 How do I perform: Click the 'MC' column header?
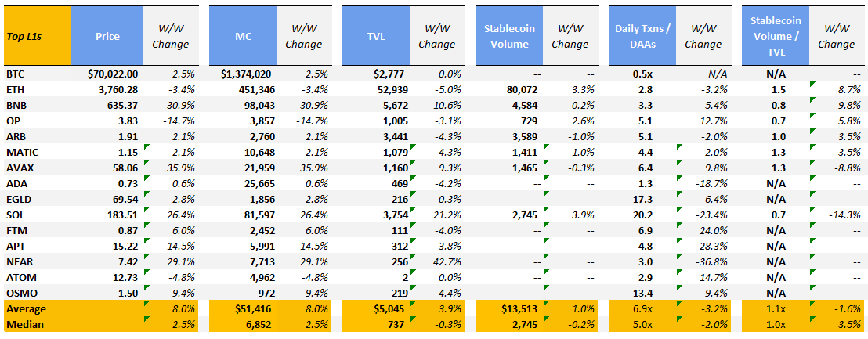(243, 36)
